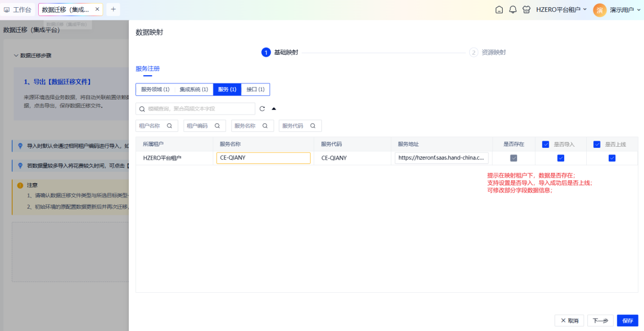Click the 工作台 workbench icon
Viewport: 644px width, 331px height.
[x=7, y=10]
